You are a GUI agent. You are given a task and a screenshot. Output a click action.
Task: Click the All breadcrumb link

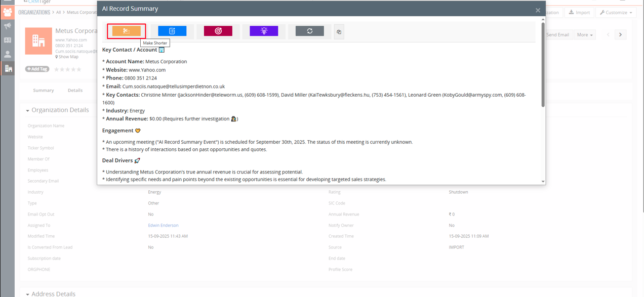(x=58, y=12)
